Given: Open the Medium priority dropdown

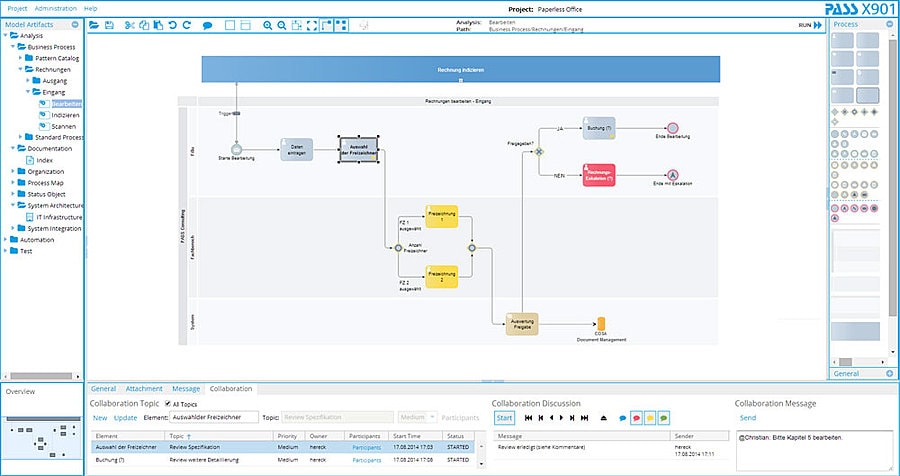Looking at the screenshot, I should (x=417, y=417).
